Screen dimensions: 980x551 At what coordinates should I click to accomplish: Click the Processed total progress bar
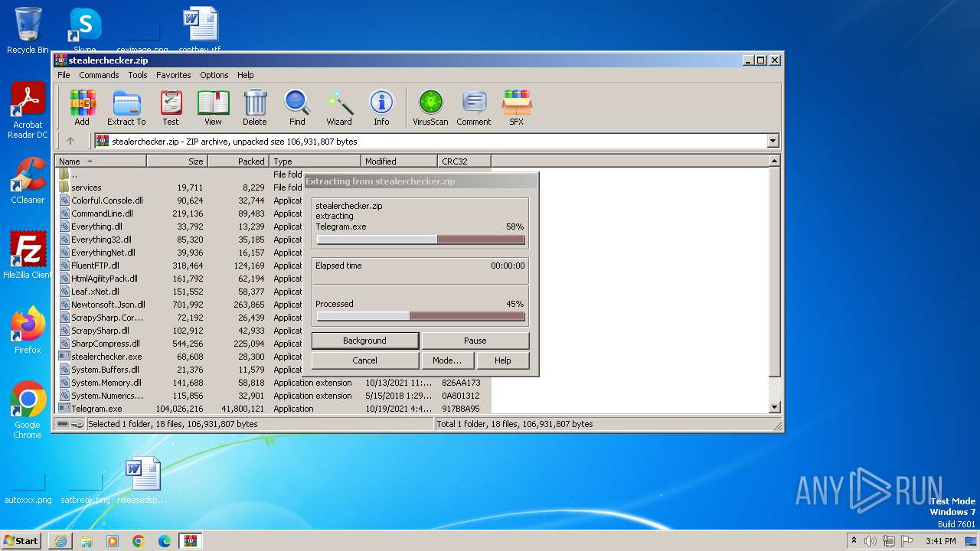tap(421, 316)
